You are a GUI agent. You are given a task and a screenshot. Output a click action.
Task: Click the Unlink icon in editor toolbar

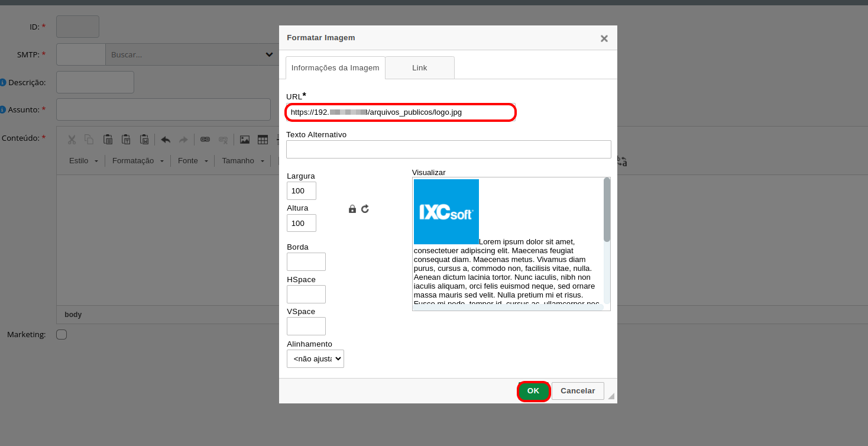(x=223, y=140)
